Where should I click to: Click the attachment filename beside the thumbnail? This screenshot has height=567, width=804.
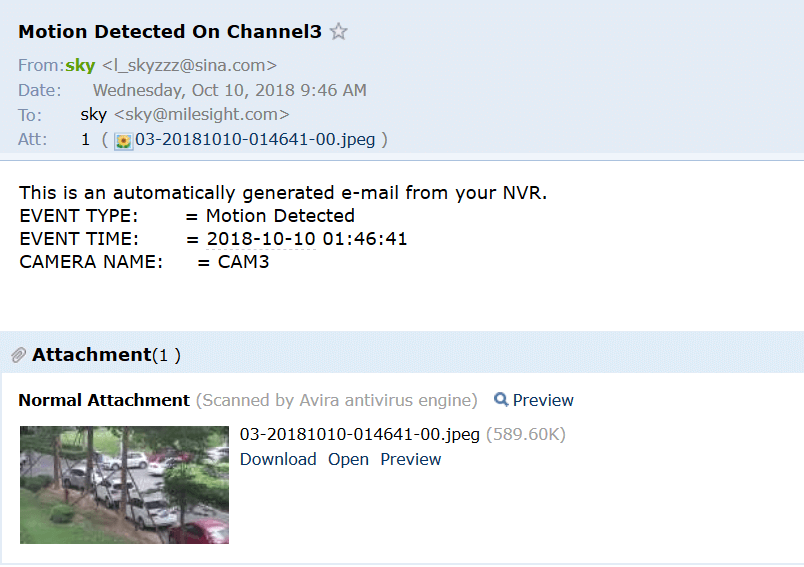[x=359, y=434]
